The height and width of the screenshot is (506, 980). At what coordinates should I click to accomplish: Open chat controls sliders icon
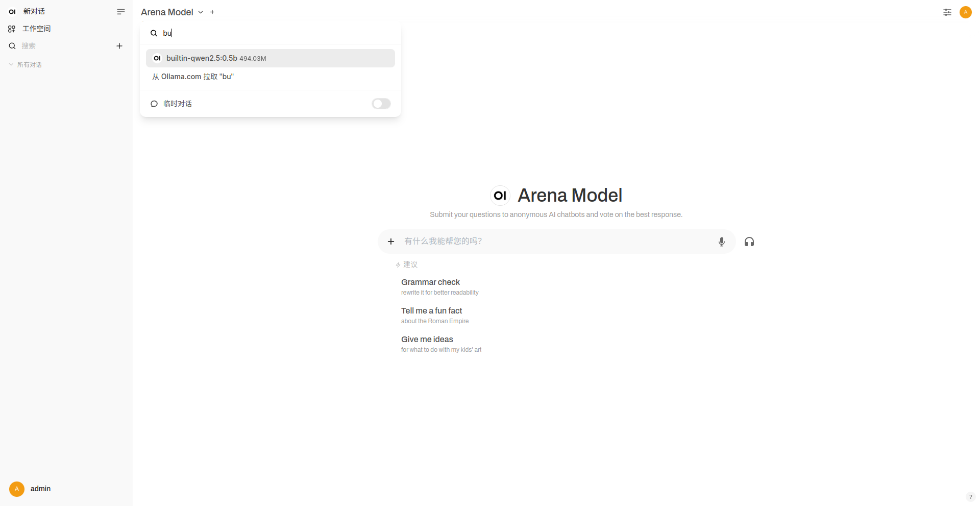947,12
